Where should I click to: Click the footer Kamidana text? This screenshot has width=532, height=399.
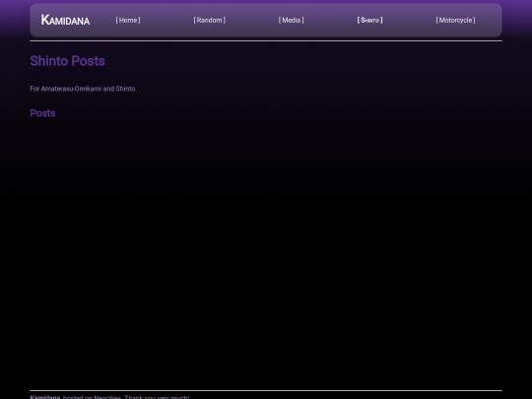pyautogui.click(x=45, y=397)
